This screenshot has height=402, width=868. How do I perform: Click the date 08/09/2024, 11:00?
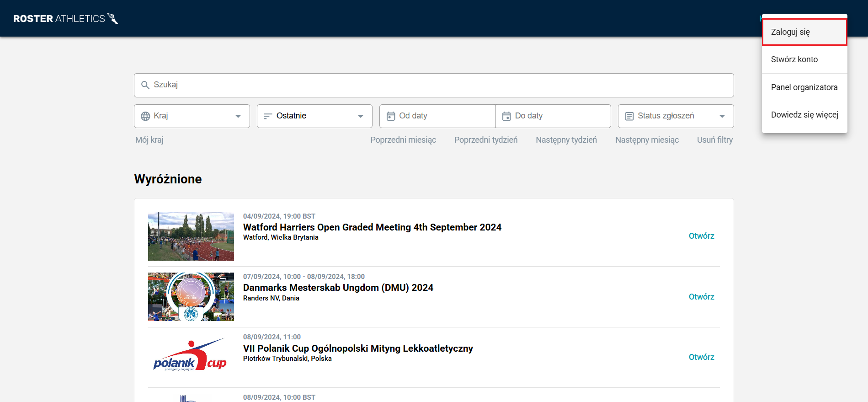272,337
